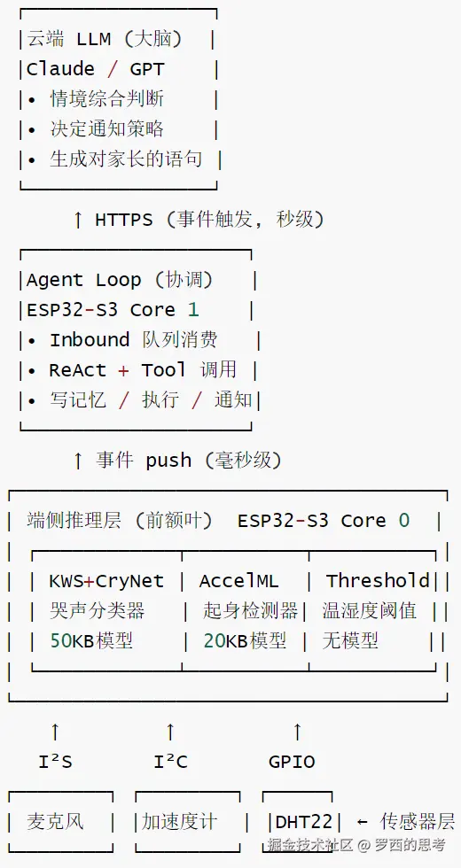This screenshot has width=461, height=868.
Task: Click the Threshold module label
Action: 378,581
